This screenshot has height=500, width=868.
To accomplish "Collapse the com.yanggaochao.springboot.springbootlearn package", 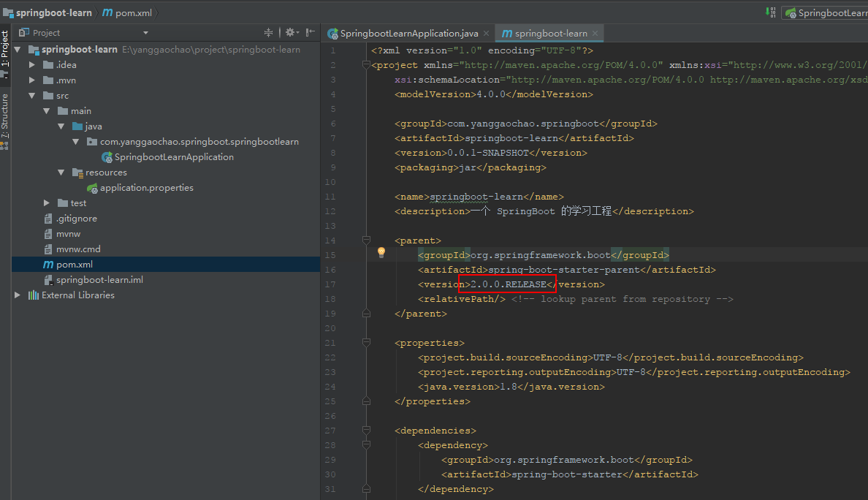I will click(x=76, y=142).
